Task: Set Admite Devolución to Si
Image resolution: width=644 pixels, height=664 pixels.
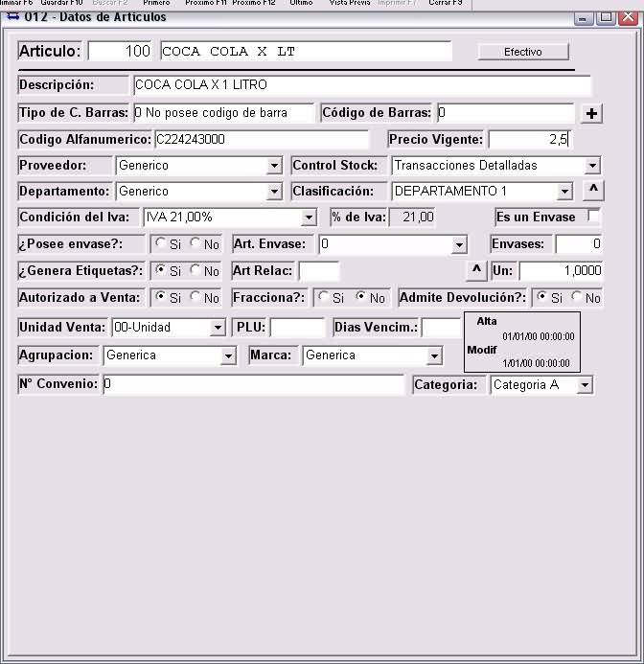Action: tap(541, 296)
